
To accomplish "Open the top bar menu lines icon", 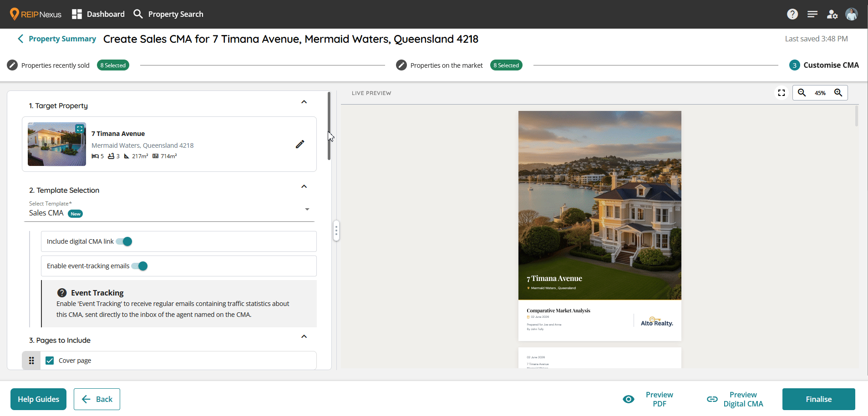I will [x=812, y=14].
